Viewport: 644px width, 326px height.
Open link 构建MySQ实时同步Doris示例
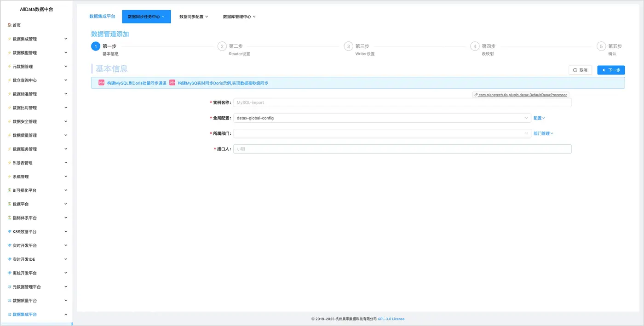223,83
